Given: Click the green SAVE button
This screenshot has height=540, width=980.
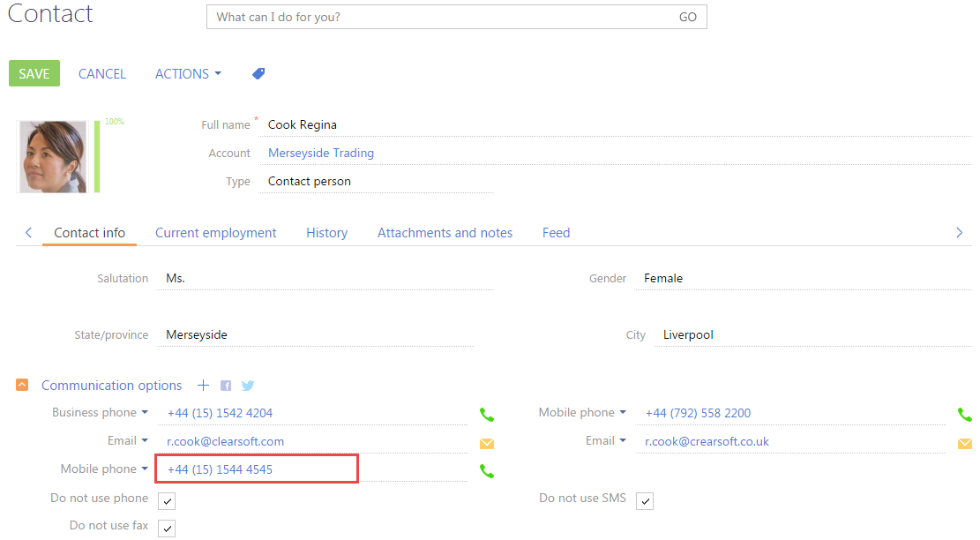Looking at the screenshot, I should (34, 73).
